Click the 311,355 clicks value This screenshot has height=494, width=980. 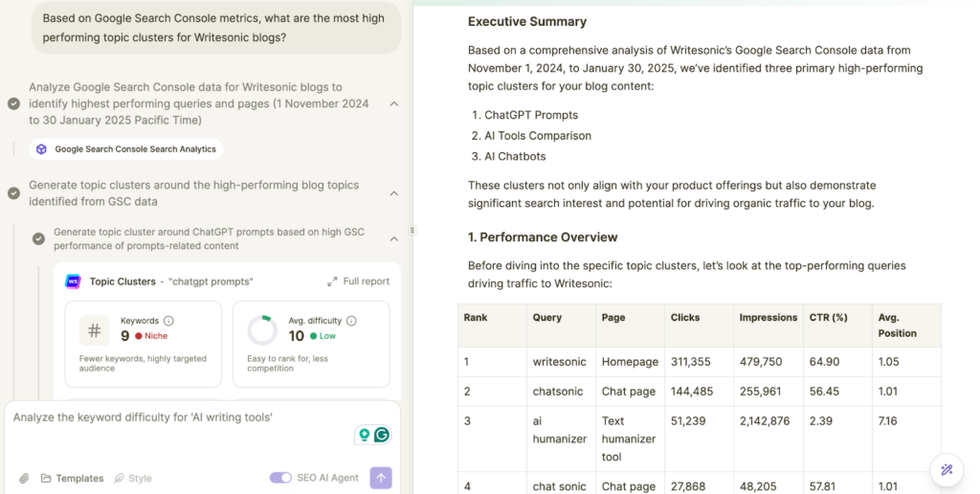point(692,362)
